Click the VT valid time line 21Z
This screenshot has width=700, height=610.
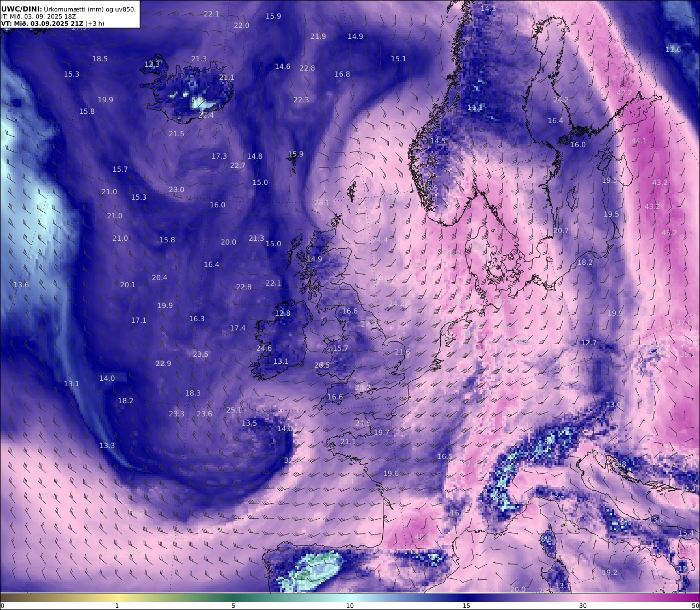[52, 24]
